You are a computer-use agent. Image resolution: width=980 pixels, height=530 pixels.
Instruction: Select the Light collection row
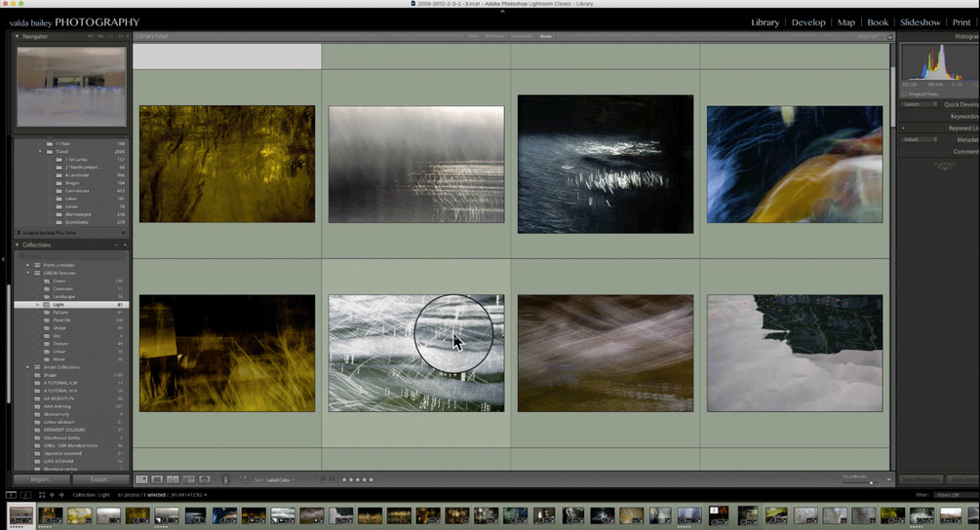[70, 305]
